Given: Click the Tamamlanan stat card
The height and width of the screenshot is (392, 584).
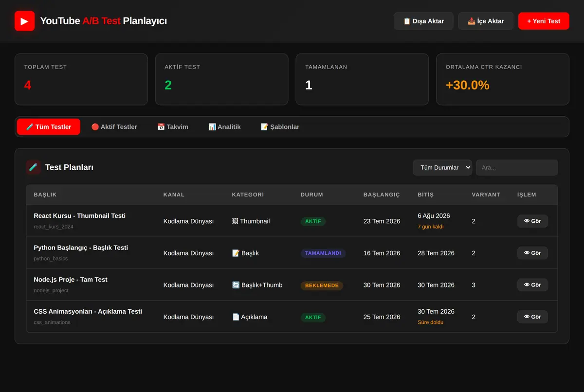Looking at the screenshot, I should pyautogui.click(x=362, y=79).
